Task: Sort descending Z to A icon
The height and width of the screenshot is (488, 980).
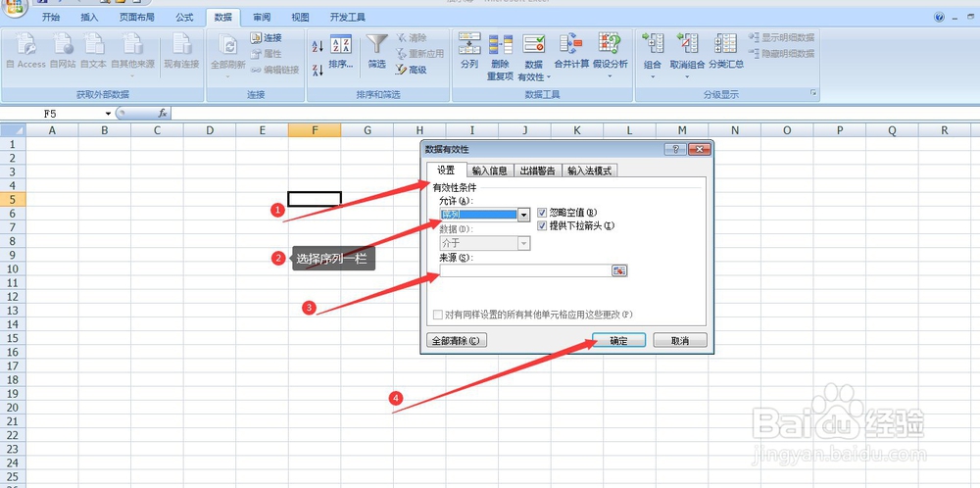Action: [318, 70]
